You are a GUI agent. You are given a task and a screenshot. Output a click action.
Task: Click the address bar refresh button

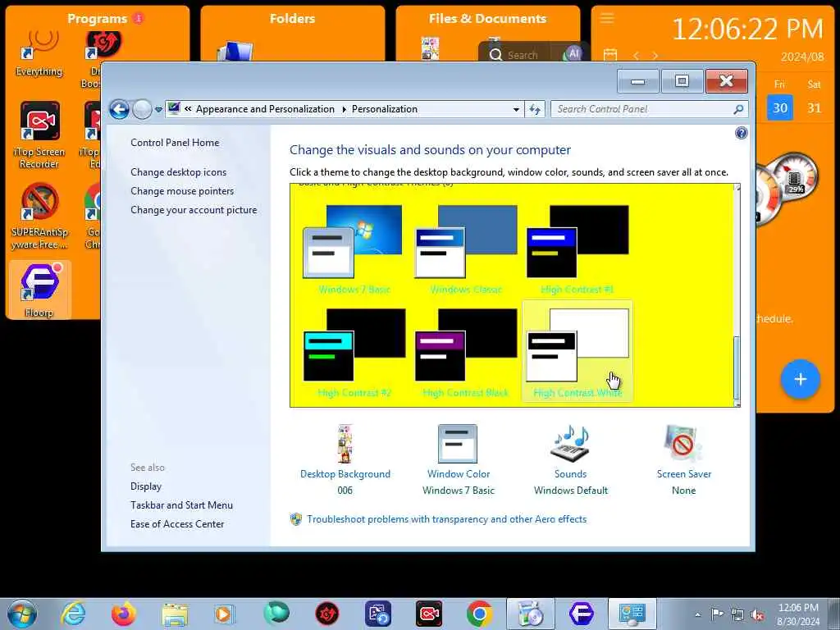pyautogui.click(x=535, y=109)
